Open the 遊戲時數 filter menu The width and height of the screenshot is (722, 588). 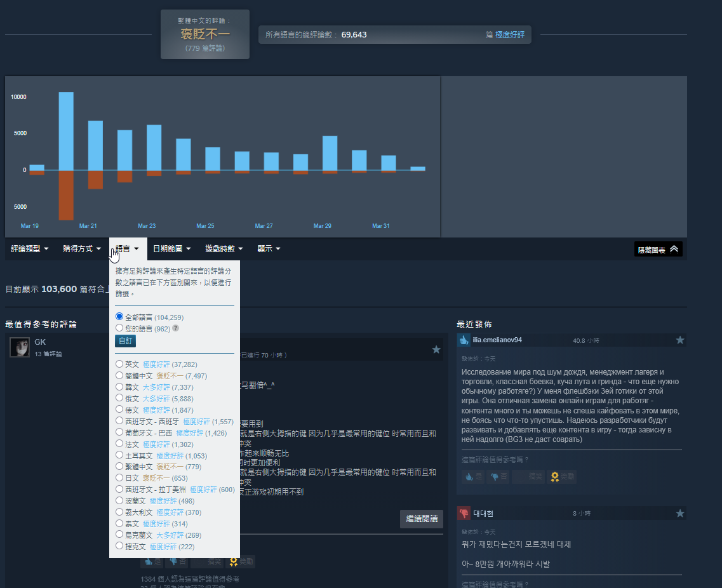point(224,248)
